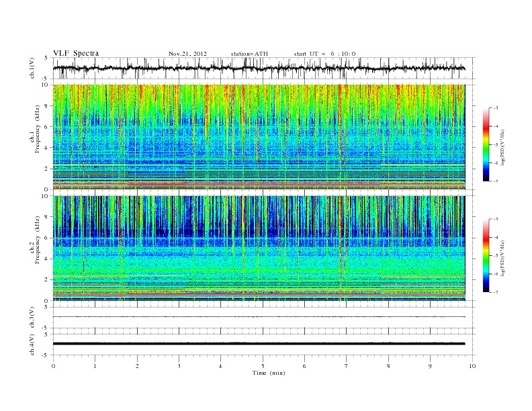The height and width of the screenshot is (411, 532).
Task: Click the thick ch.4 waveform trace
Action: point(259,344)
